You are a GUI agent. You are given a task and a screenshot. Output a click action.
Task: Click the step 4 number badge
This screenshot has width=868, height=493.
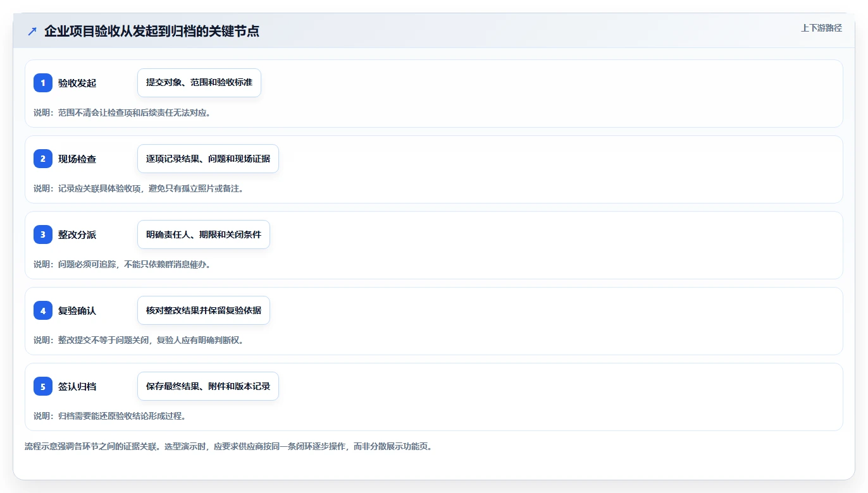(43, 310)
